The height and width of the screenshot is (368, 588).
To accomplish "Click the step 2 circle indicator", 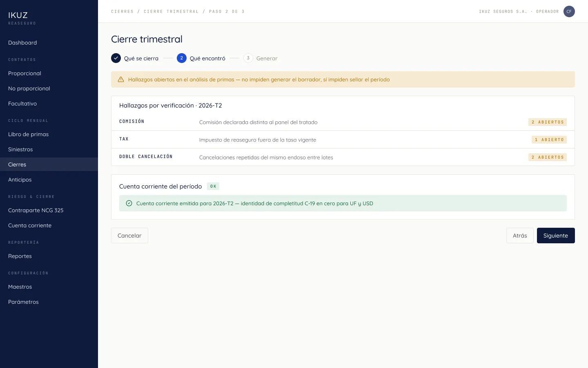I will coord(182,58).
